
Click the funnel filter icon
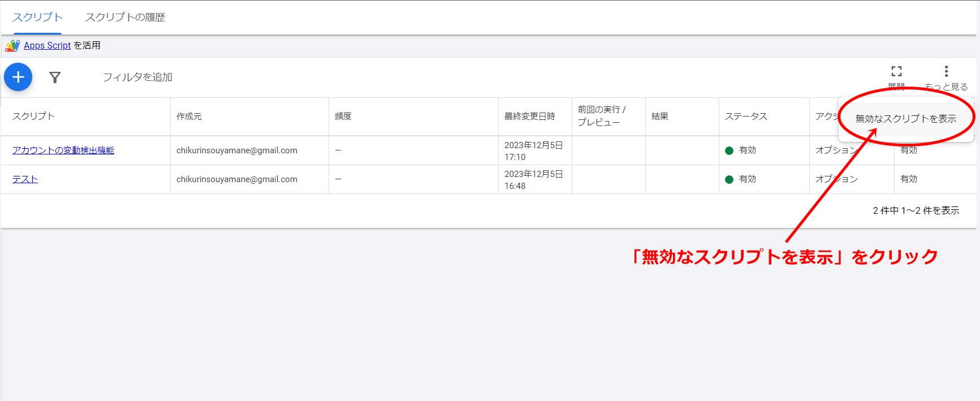[55, 77]
